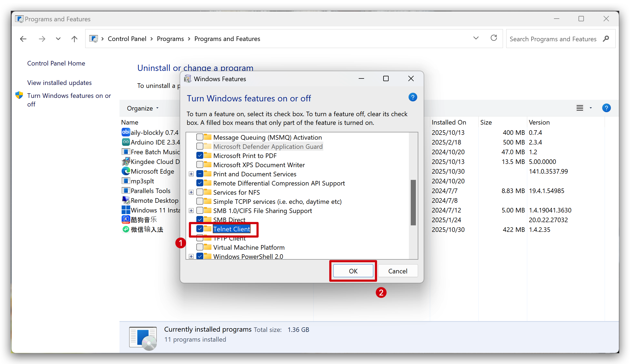Click the Refresh icon in address bar
Image resolution: width=630 pixels, height=364 pixels.
pyautogui.click(x=494, y=38)
